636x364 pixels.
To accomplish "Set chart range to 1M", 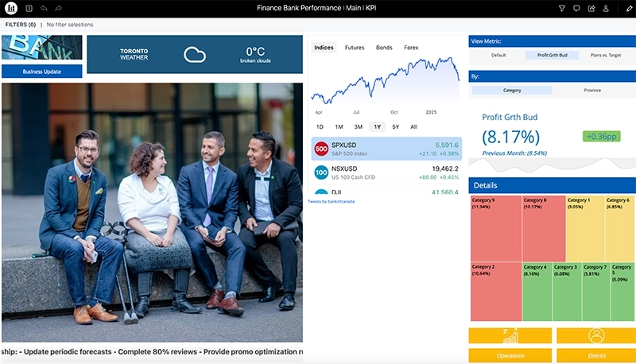I will (x=339, y=127).
